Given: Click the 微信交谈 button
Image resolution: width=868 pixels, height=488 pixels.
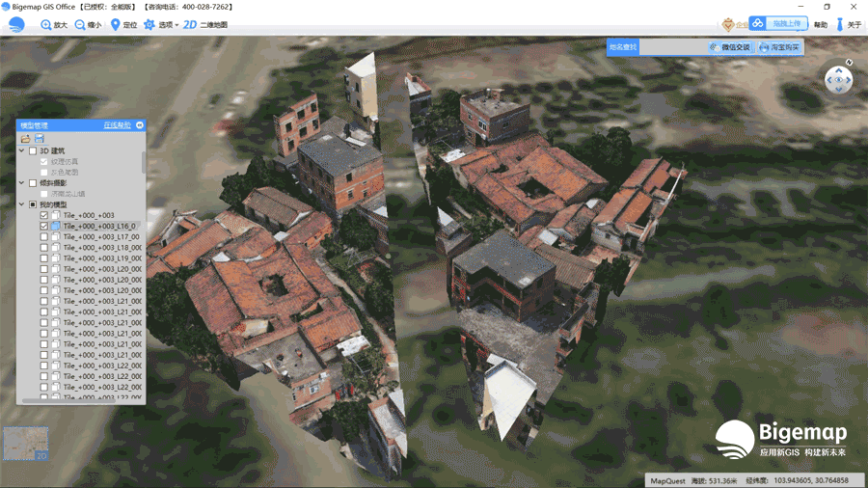Looking at the screenshot, I should click(729, 47).
